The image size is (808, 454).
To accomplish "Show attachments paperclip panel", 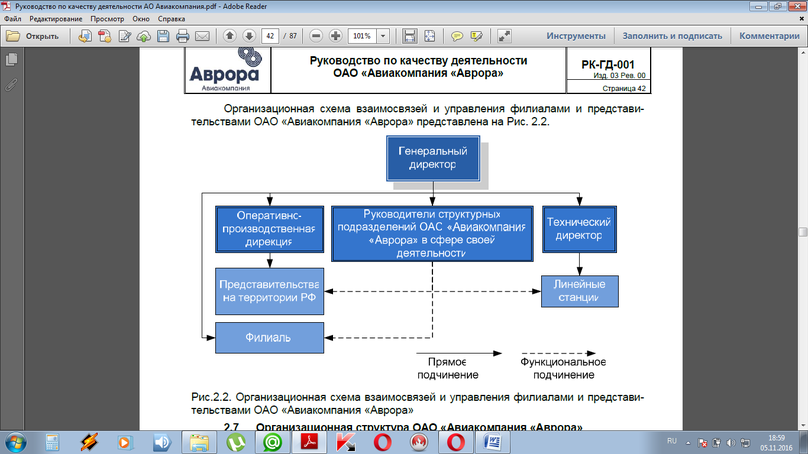I will click(11, 85).
